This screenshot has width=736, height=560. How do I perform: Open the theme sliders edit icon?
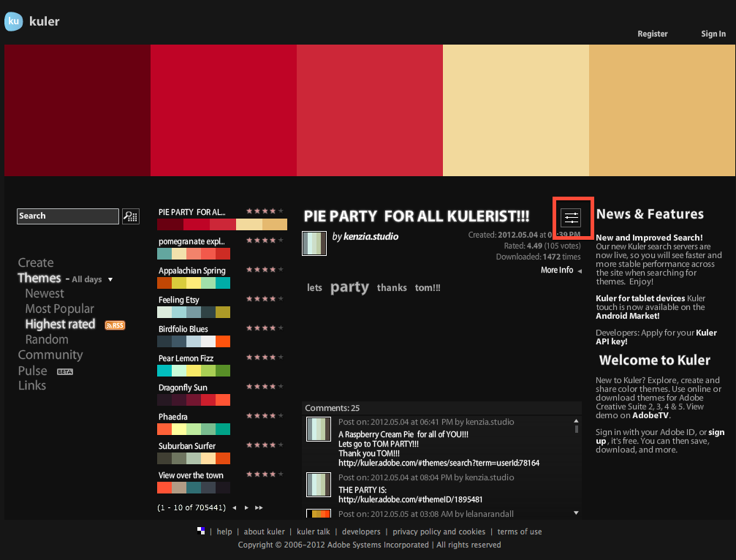[572, 218]
